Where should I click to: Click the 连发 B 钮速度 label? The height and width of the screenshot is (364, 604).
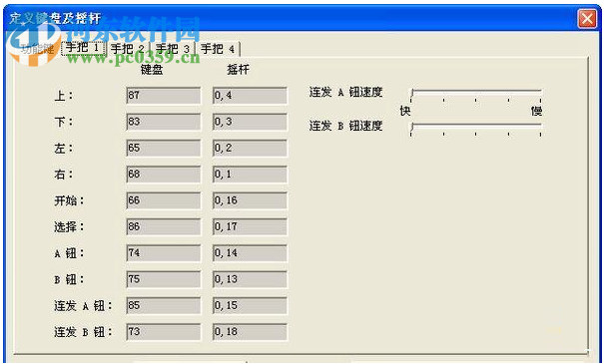coord(345,126)
